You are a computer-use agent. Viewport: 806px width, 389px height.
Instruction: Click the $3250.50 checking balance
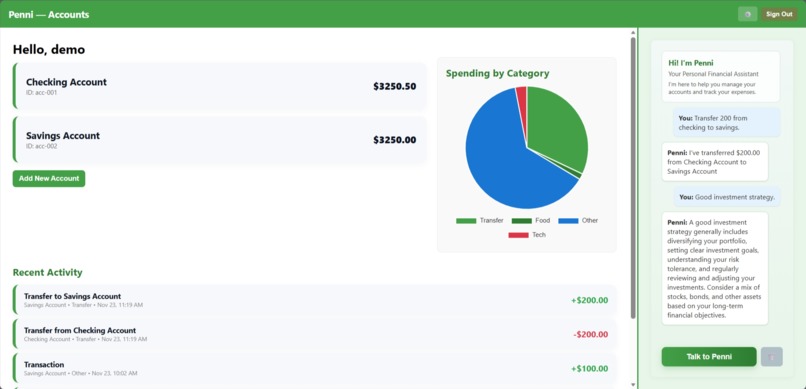coord(395,86)
